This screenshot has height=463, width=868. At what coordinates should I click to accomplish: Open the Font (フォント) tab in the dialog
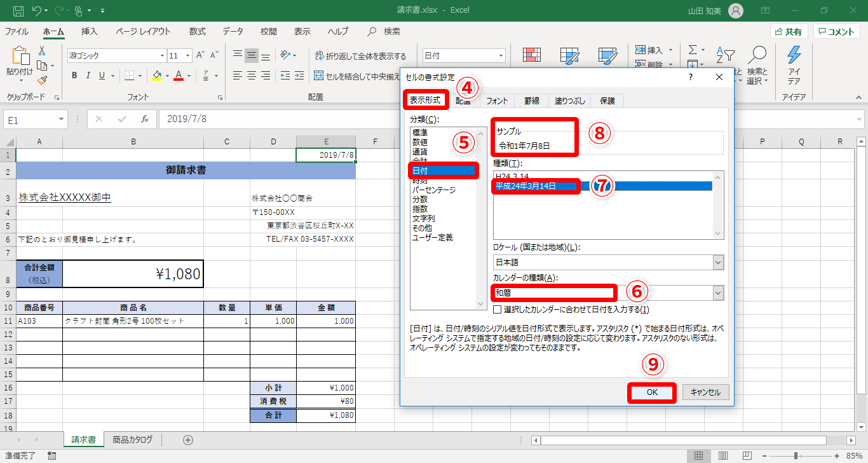[x=497, y=100]
